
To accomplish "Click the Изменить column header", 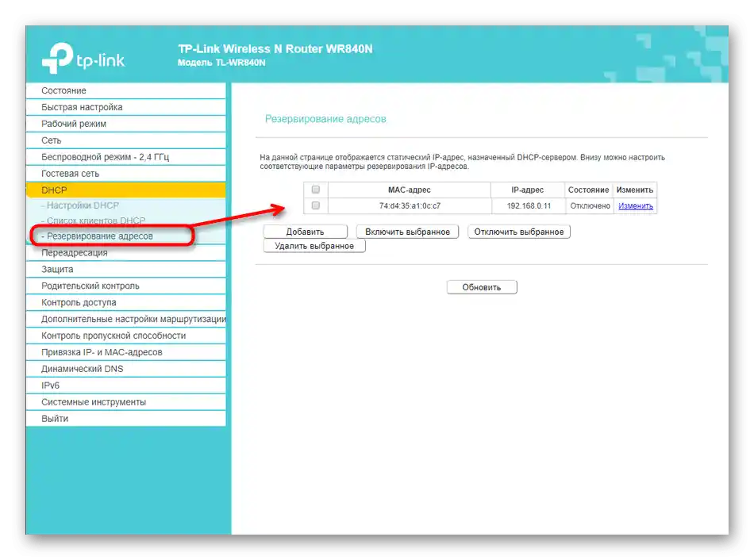I will pyautogui.click(x=635, y=190).
